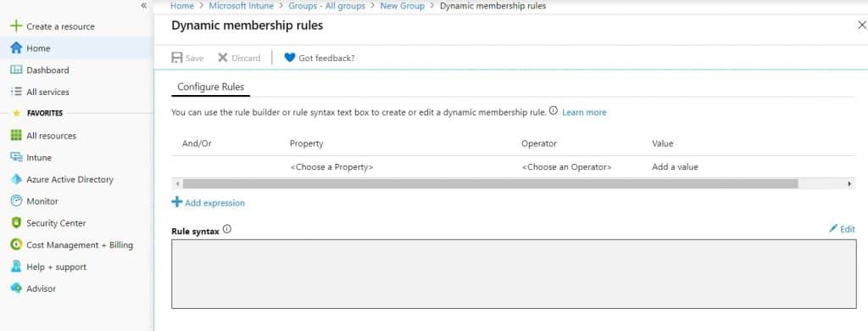Open the Dashboard icon in sidebar
This screenshot has width=868, height=331.
tap(16, 70)
